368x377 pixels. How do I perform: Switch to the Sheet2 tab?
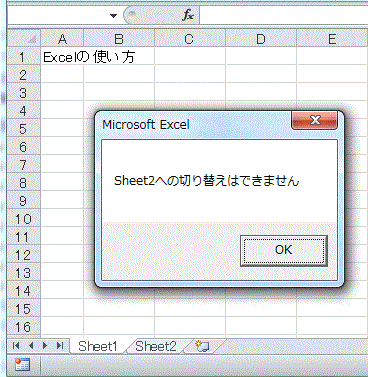(156, 346)
